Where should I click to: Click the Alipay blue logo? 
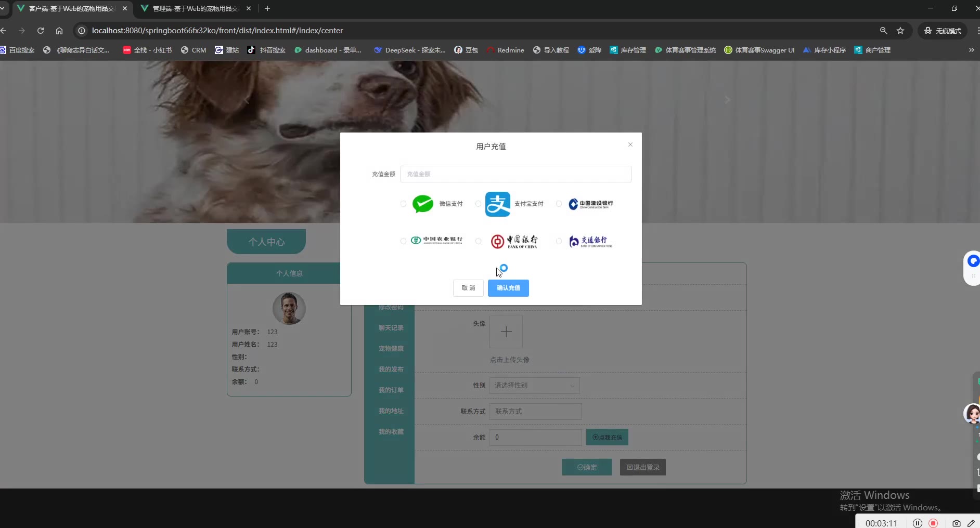click(x=498, y=204)
